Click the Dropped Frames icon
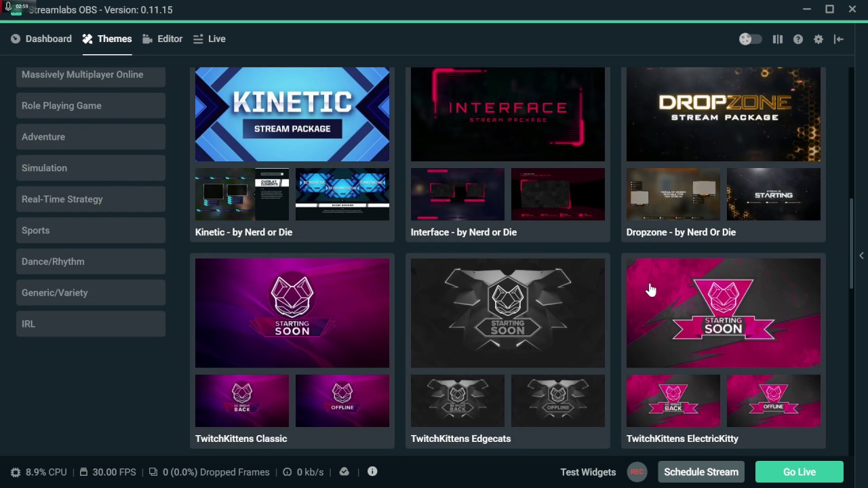The width and height of the screenshot is (868, 488). (153, 472)
